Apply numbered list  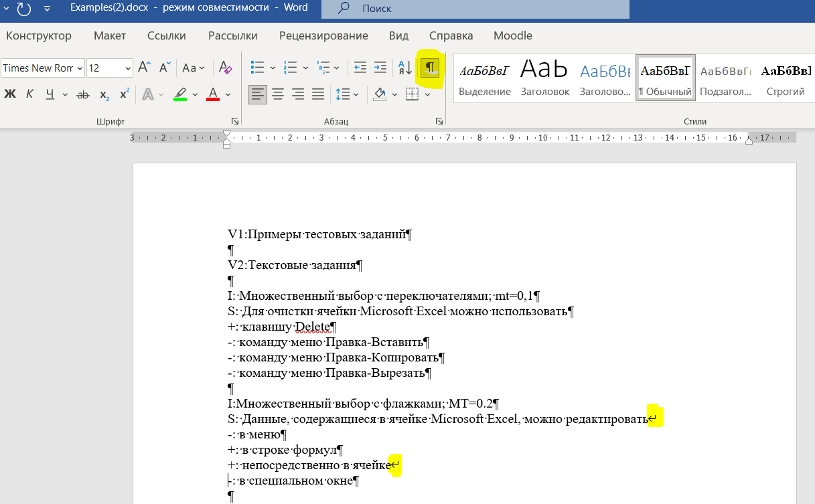(x=291, y=68)
